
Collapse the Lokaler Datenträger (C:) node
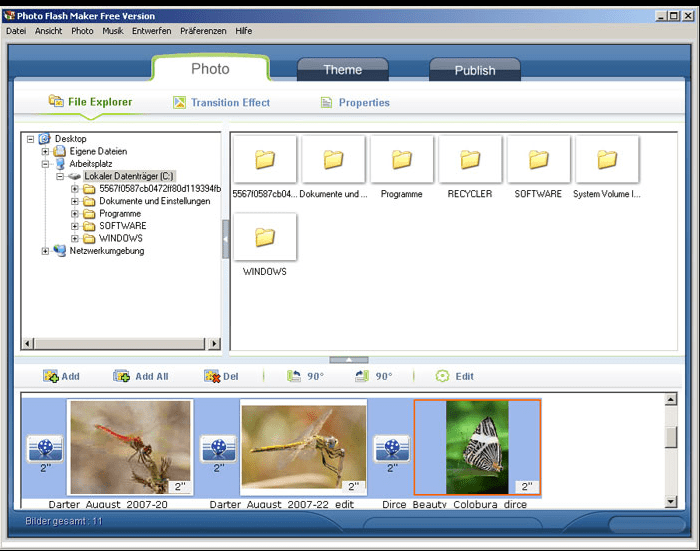coord(60,176)
